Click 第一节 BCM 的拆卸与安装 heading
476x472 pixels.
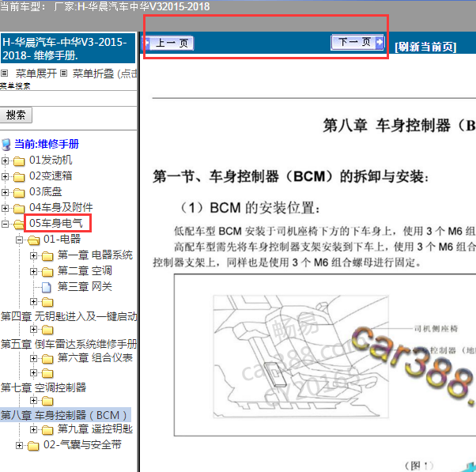tap(290, 176)
